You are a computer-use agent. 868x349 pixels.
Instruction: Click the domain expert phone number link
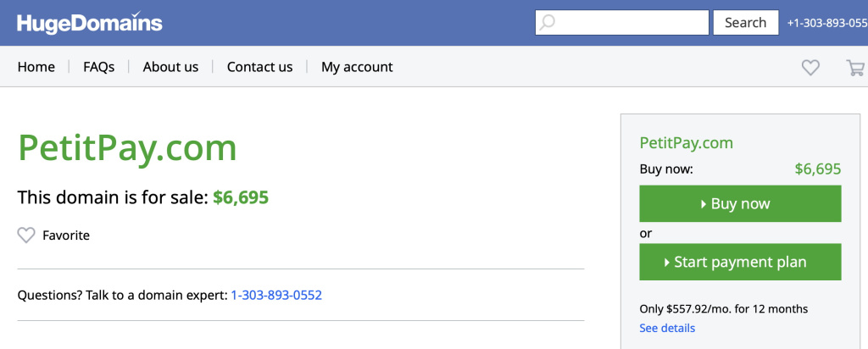tap(276, 296)
